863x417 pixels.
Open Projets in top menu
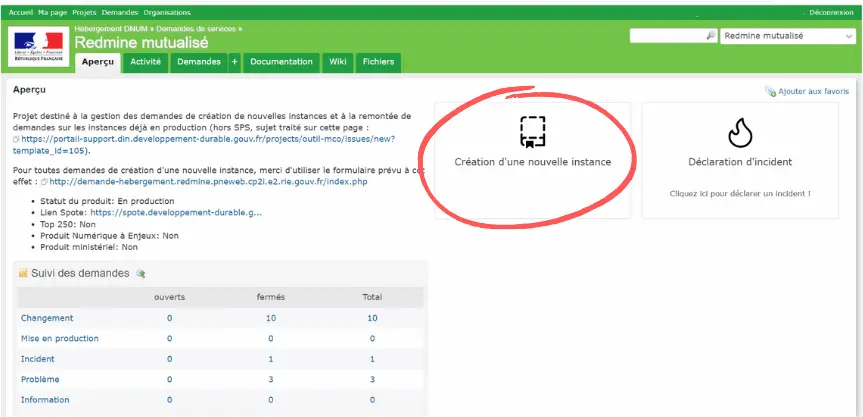84,12
